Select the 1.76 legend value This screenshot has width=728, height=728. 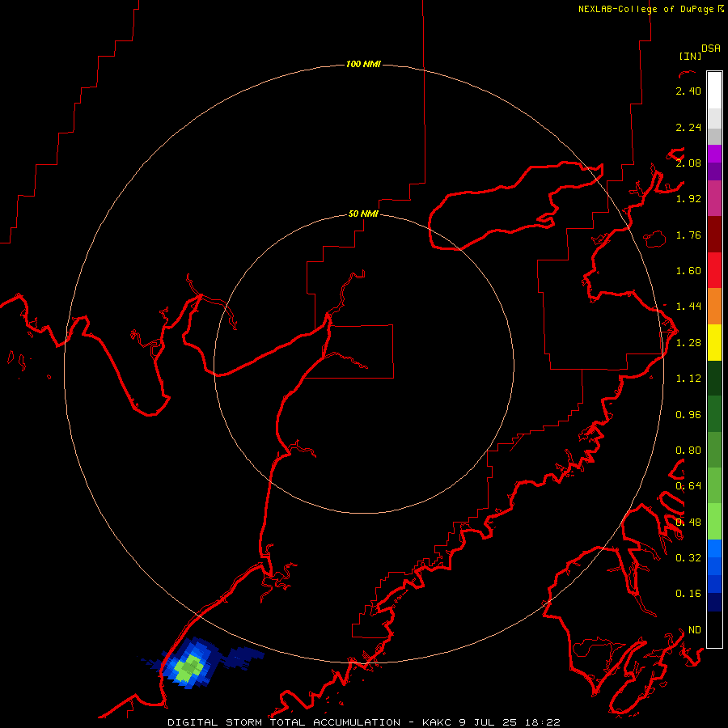pos(688,235)
